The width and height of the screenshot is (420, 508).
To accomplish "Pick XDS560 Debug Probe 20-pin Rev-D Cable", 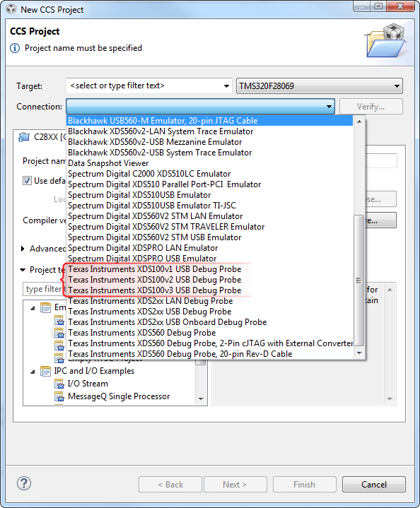I will coord(209,354).
